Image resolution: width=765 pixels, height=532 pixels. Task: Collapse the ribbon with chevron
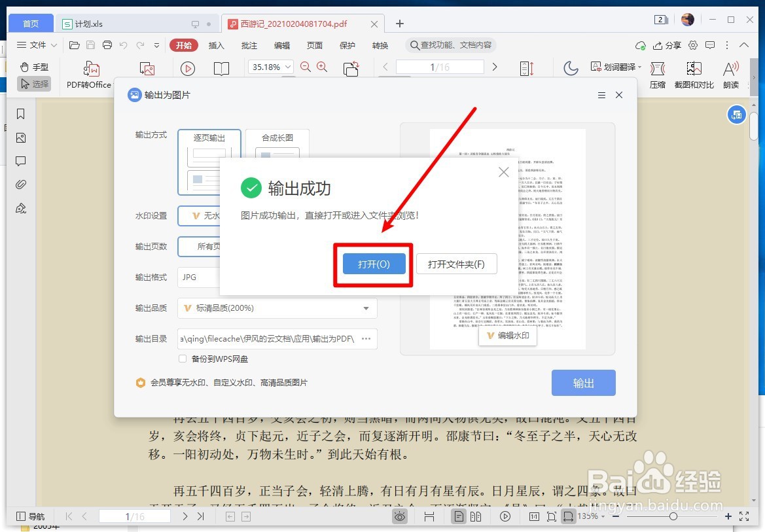pyautogui.click(x=744, y=45)
